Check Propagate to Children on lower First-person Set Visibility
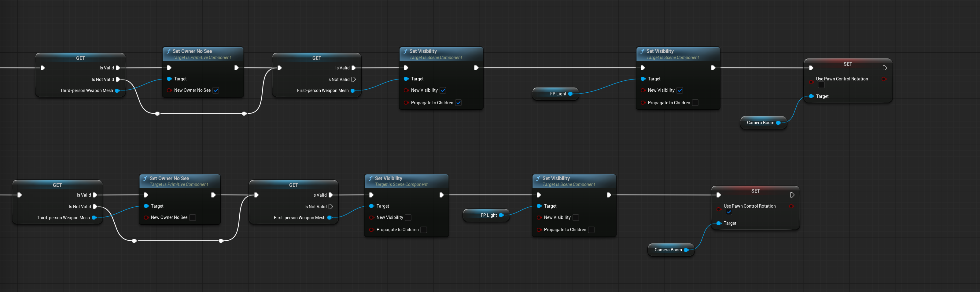Viewport: 980px width, 292px height. click(424, 230)
